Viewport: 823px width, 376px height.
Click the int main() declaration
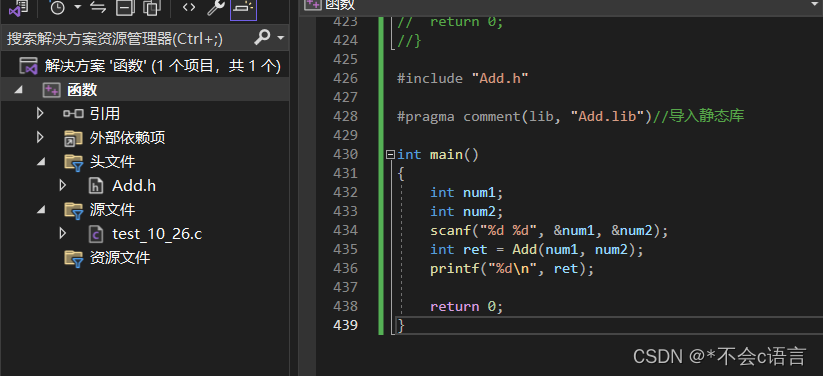tap(438, 155)
